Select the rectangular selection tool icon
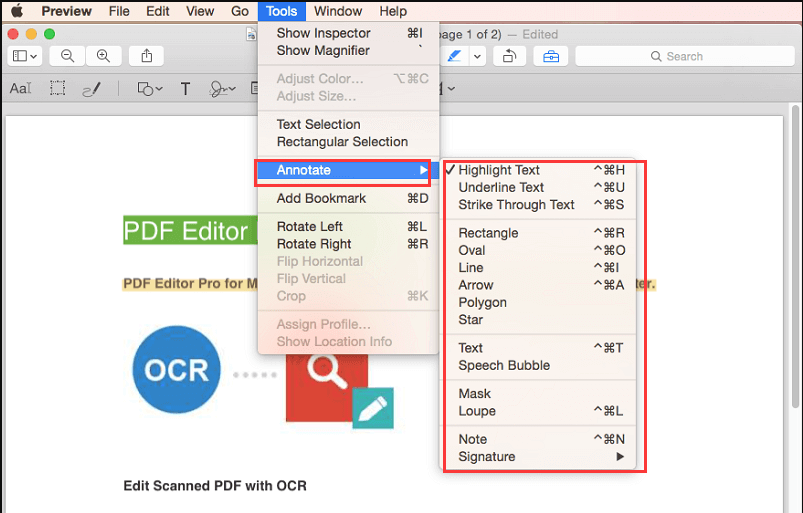The width and height of the screenshot is (803, 513). tap(58, 89)
